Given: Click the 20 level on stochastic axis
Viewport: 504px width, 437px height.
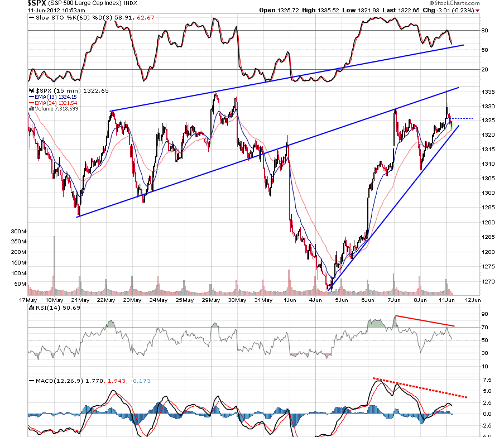Looking at the screenshot, I should 484,69.
